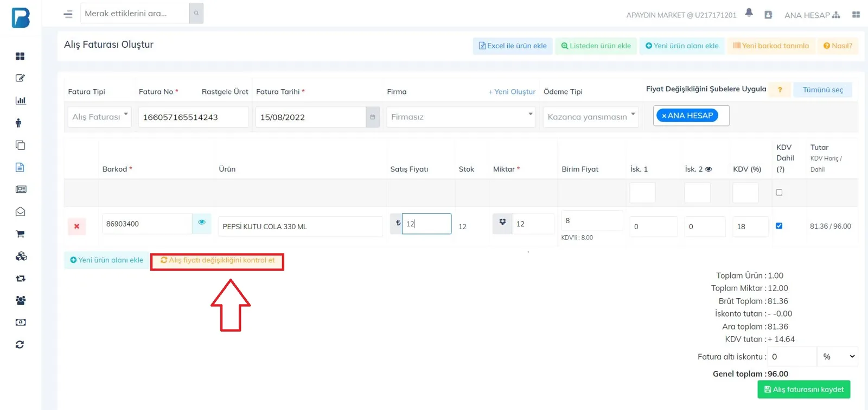Click the retweet transfer icon in sidebar
Screen dimensions: 868x410
(20, 279)
